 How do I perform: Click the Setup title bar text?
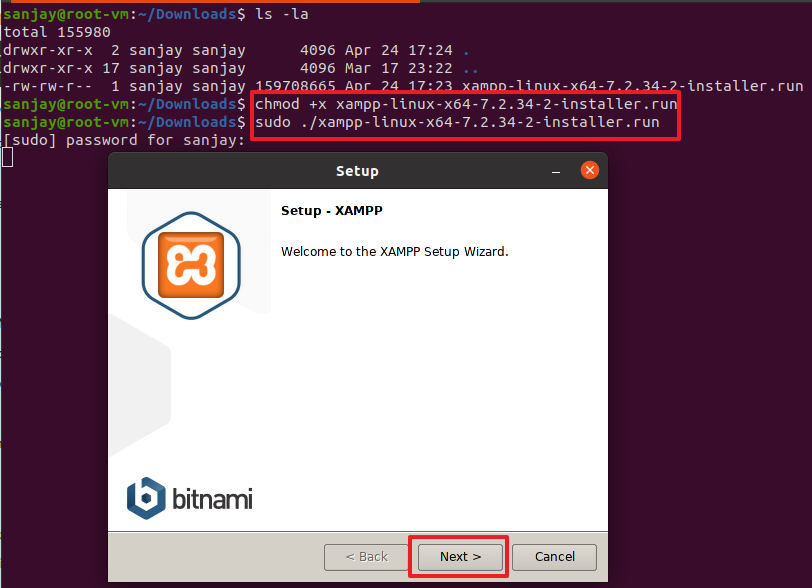(357, 171)
